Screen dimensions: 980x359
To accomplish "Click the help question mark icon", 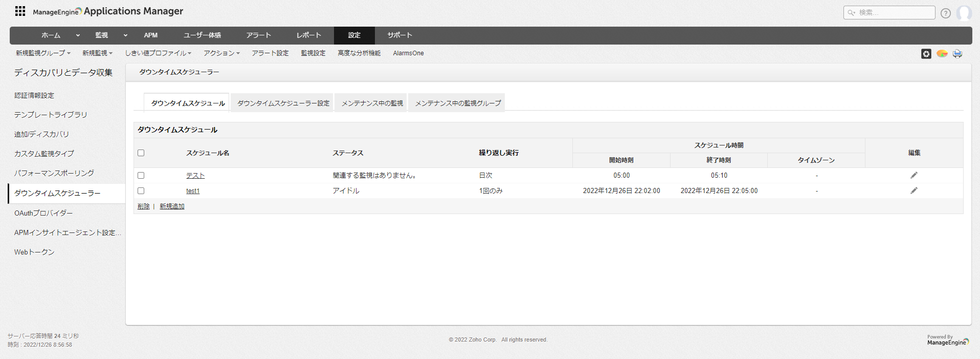I will pyautogui.click(x=945, y=13).
